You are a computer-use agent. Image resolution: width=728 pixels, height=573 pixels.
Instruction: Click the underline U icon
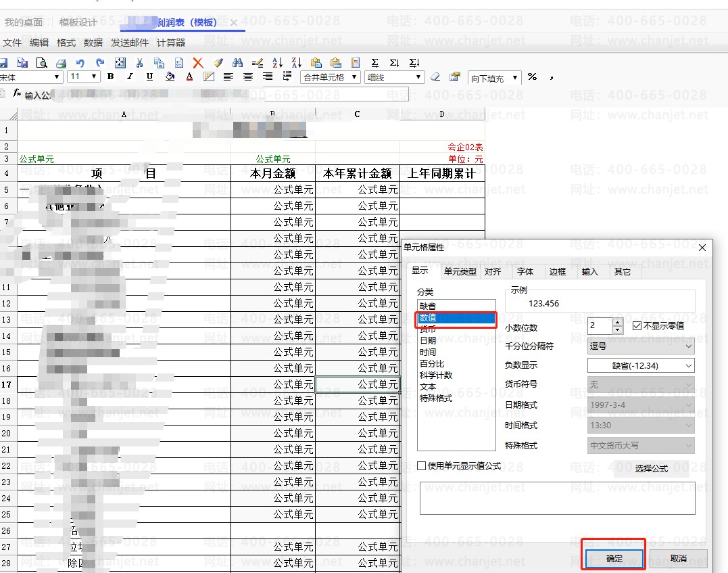point(149,77)
